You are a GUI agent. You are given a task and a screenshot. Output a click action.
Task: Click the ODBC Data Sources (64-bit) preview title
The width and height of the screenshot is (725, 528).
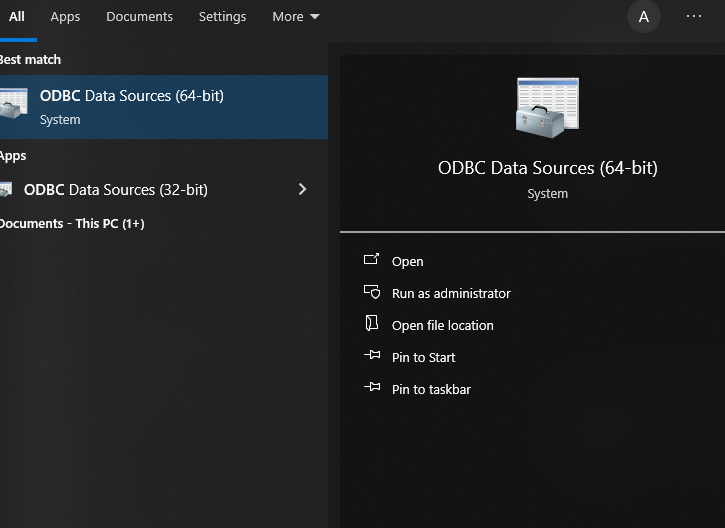[x=547, y=168]
